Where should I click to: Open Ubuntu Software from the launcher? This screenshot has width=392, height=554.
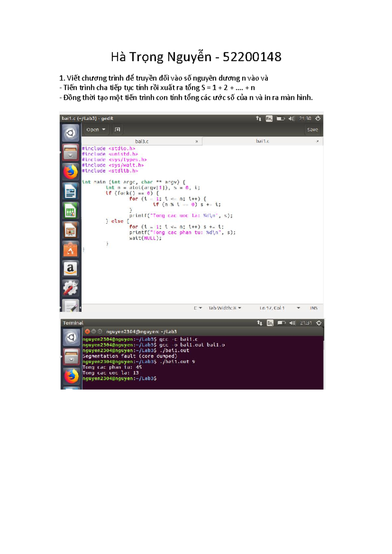click(x=70, y=250)
